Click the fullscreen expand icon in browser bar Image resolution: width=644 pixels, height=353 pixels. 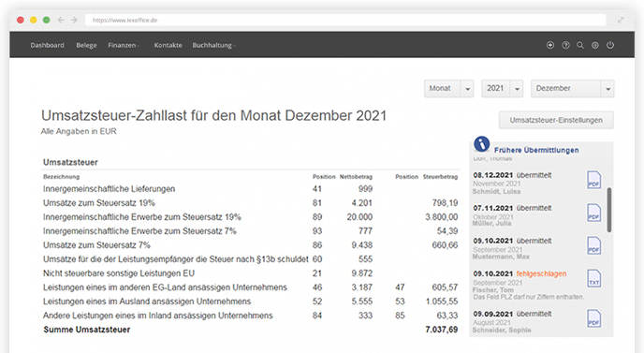tap(621, 20)
